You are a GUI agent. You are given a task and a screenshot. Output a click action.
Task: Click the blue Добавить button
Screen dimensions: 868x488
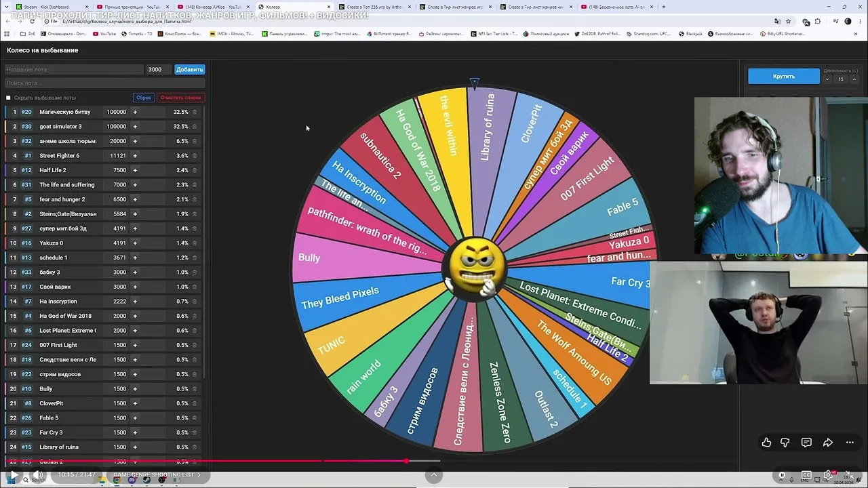(x=189, y=69)
